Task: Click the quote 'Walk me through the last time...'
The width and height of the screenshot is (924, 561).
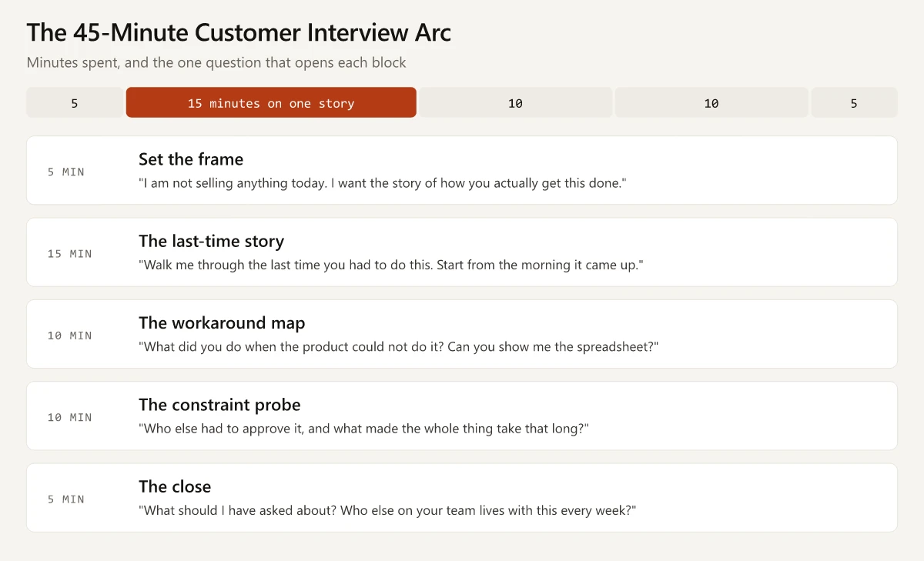Action: click(391, 265)
